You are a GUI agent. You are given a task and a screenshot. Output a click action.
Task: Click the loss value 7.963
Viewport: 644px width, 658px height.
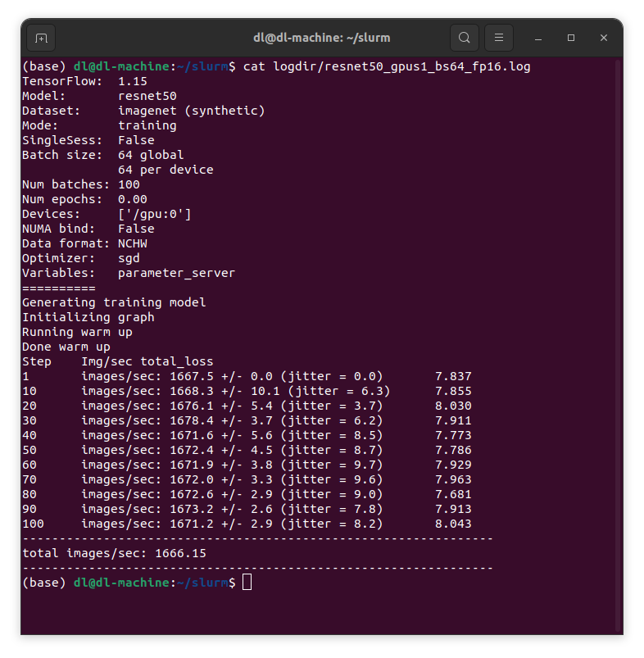(454, 479)
